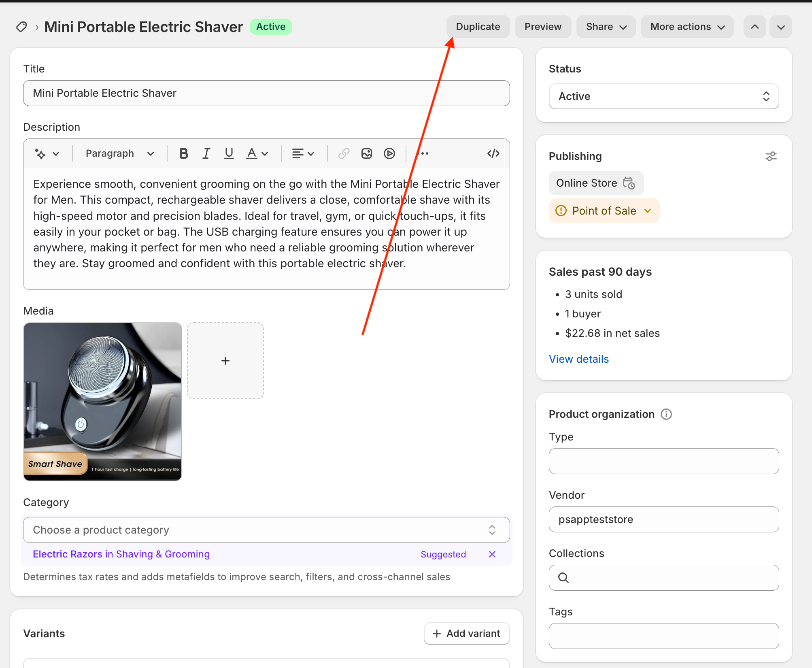
Task: Click the Duplicate button
Action: pos(478,27)
